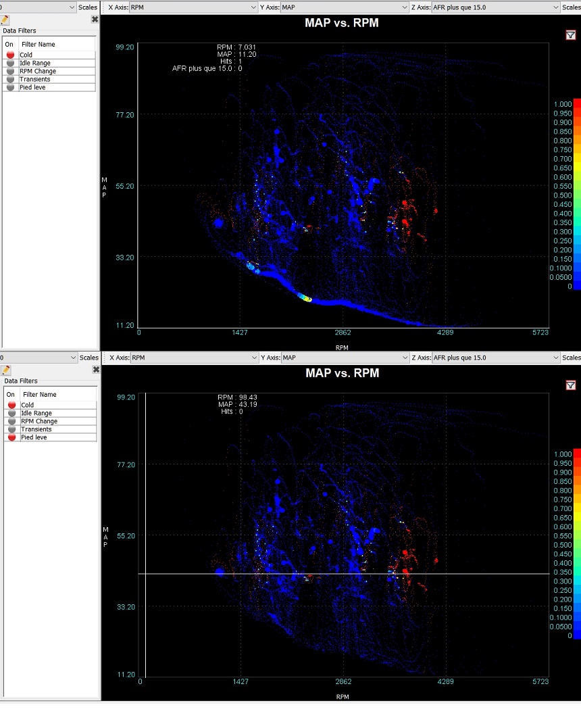Turn on the RPM Change filter in the upper panel

pos(10,71)
